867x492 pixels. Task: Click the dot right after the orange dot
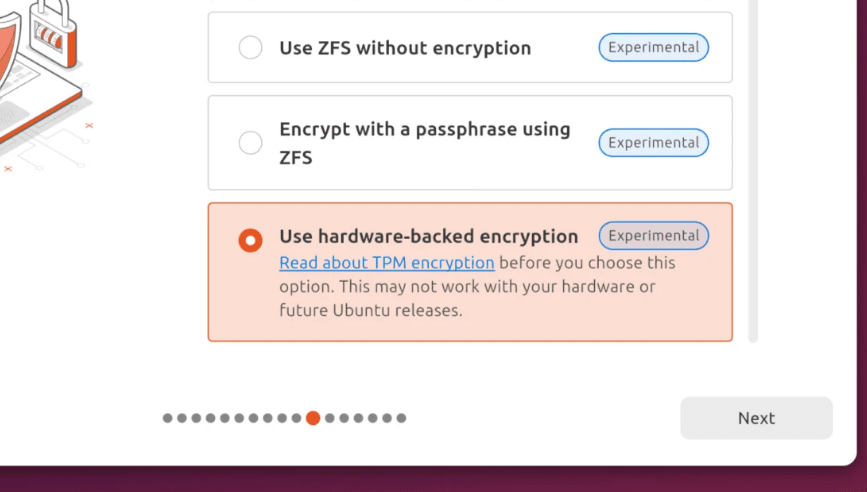pyautogui.click(x=330, y=418)
